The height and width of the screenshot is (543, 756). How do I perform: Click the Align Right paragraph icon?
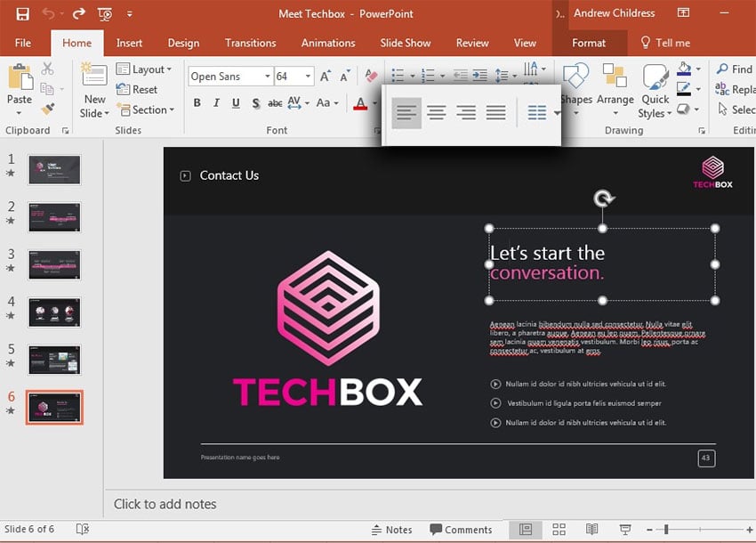click(466, 112)
